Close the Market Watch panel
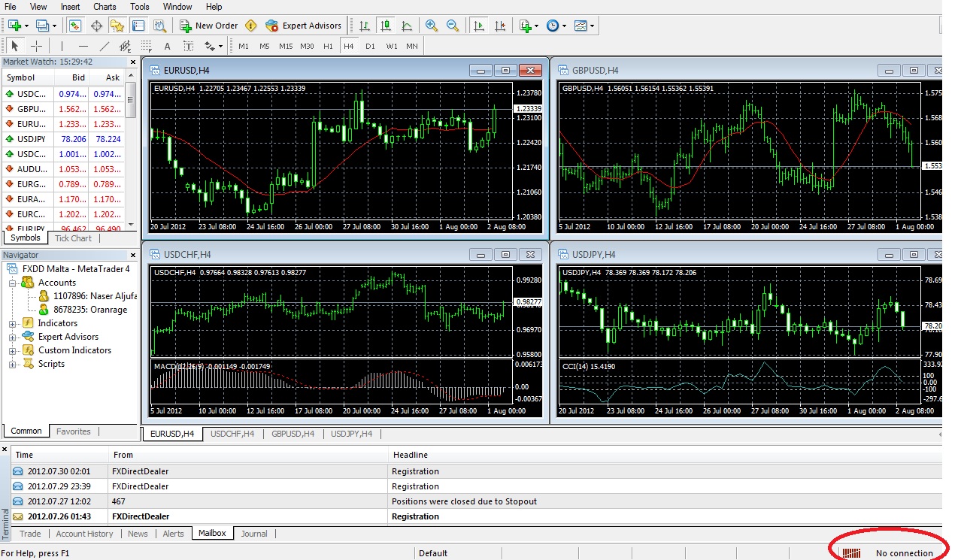This screenshot has width=961, height=560. [x=133, y=62]
